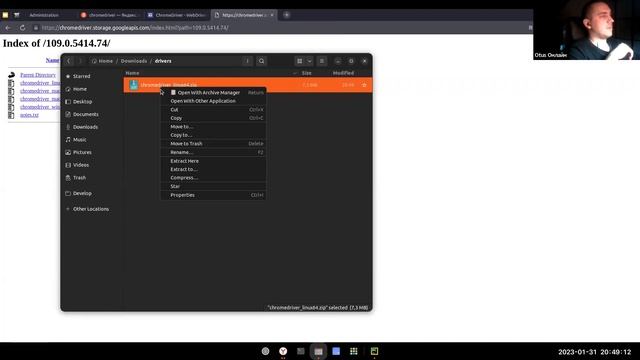Choose Open With Other Application
The image size is (640, 360).
[x=213, y=101]
